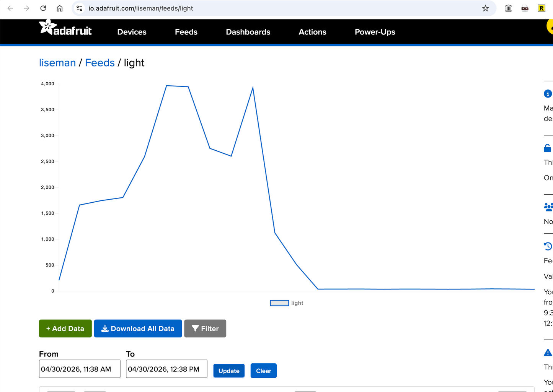Open site information icon in address bar
Image resolution: width=553 pixels, height=392 pixels.
point(79,8)
